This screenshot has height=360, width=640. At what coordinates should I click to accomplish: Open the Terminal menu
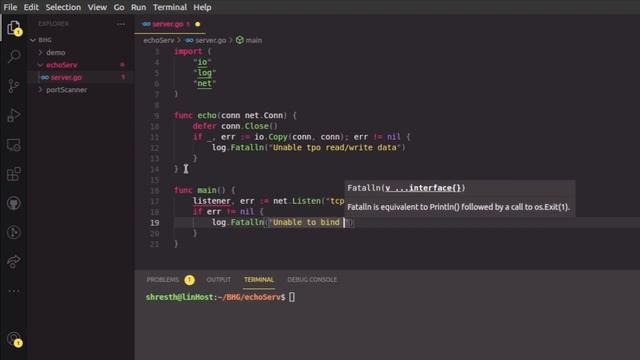(x=170, y=7)
